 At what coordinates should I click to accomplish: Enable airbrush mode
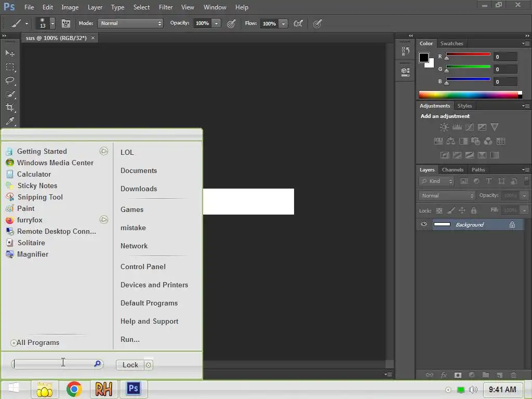click(x=298, y=23)
